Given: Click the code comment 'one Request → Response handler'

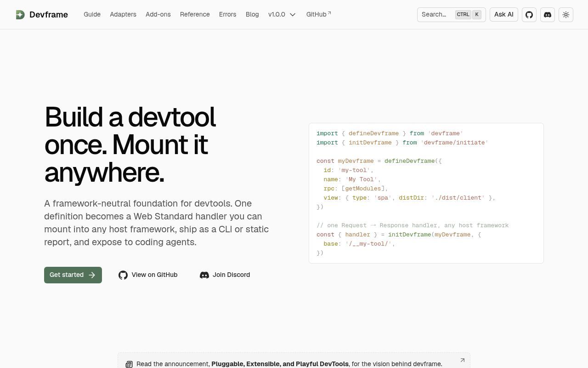Looking at the screenshot, I should tap(413, 225).
